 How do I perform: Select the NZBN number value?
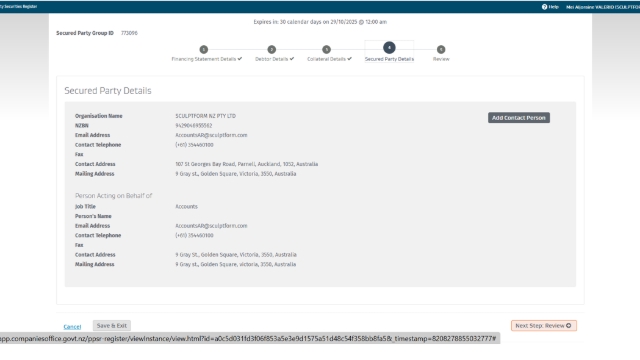tap(193, 126)
